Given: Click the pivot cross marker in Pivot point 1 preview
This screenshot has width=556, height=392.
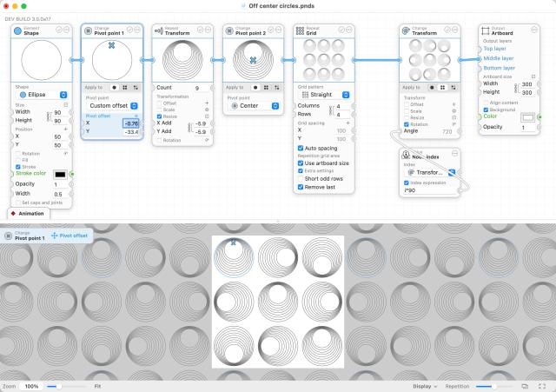Looking at the screenshot, I should pyautogui.click(x=111, y=45).
